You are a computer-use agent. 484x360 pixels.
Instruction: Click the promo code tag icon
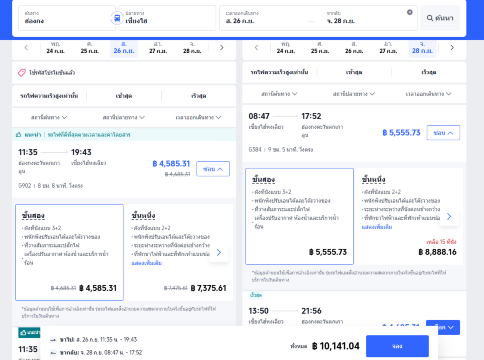coord(22,72)
